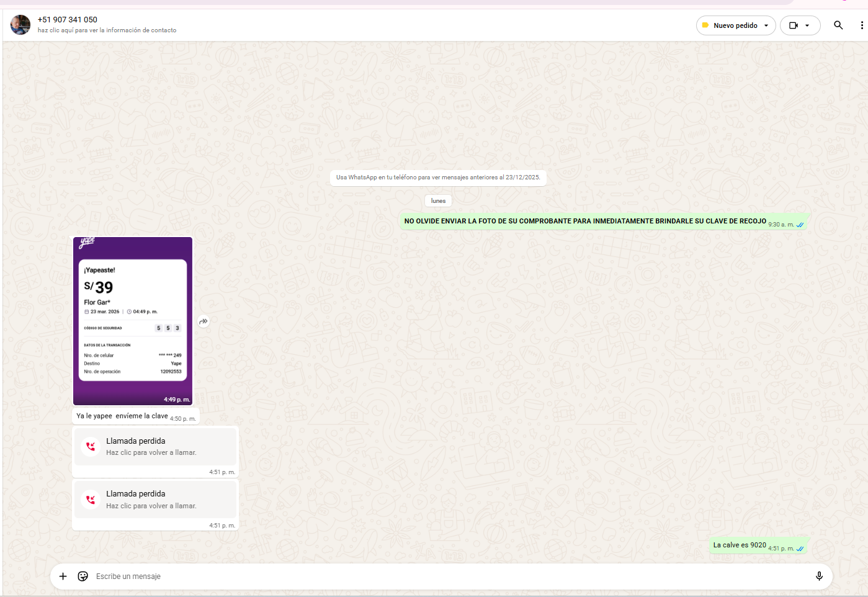
Task: Click the 'Ya le yapee' message bubble
Action: pyautogui.click(x=122, y=416)
